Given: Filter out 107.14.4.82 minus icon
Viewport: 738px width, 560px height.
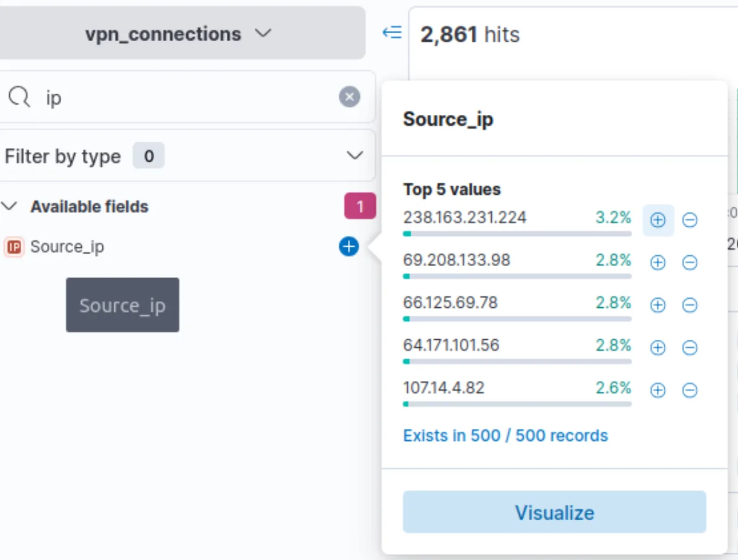Looking at the screenshot, I should click(x=690, y=390).
